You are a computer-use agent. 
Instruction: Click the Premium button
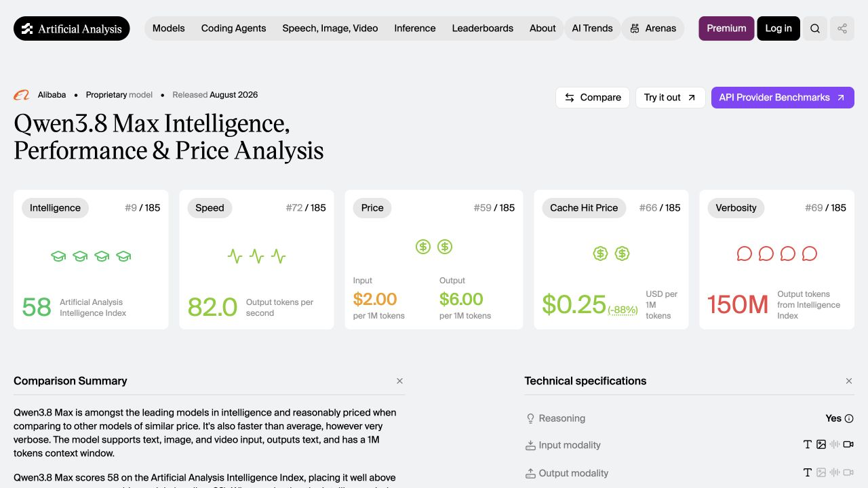726,28
